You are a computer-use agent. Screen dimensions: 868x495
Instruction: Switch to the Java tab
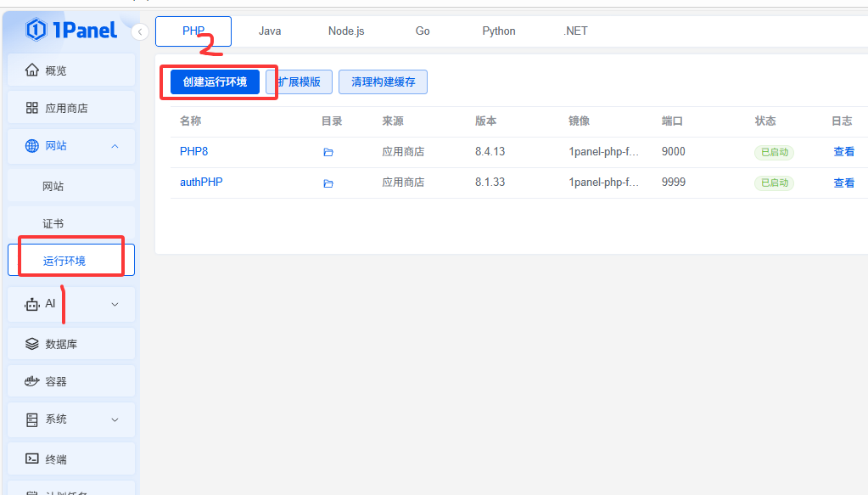click(x=270, y=31)
